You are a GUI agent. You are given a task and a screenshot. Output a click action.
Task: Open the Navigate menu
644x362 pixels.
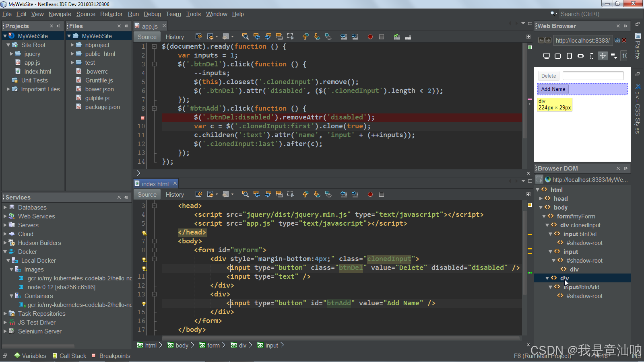click(x=60, y=14)
